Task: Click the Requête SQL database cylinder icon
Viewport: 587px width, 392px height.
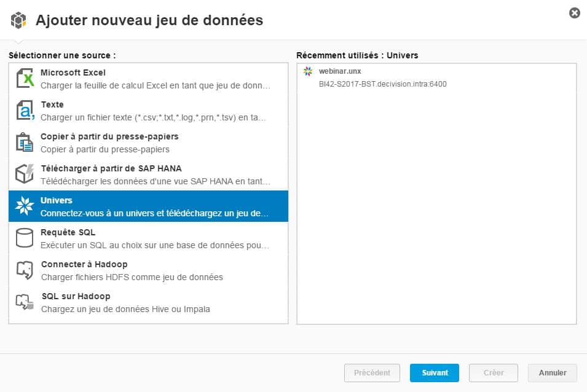Action: [25, 238]
